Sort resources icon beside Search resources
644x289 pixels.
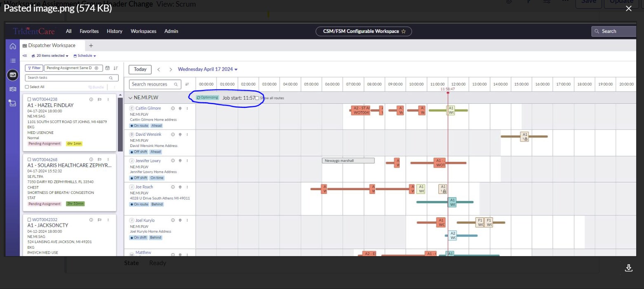point(187,84)
